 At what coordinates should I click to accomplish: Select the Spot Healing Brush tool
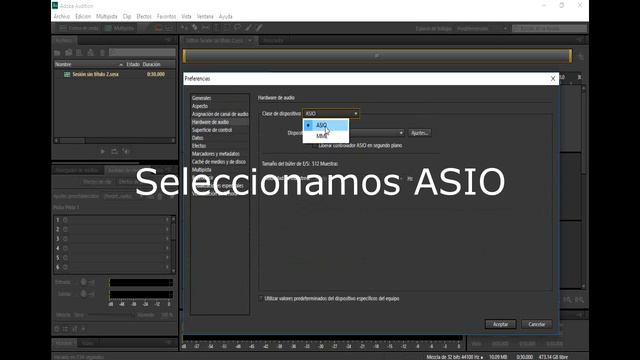(259, 28)
